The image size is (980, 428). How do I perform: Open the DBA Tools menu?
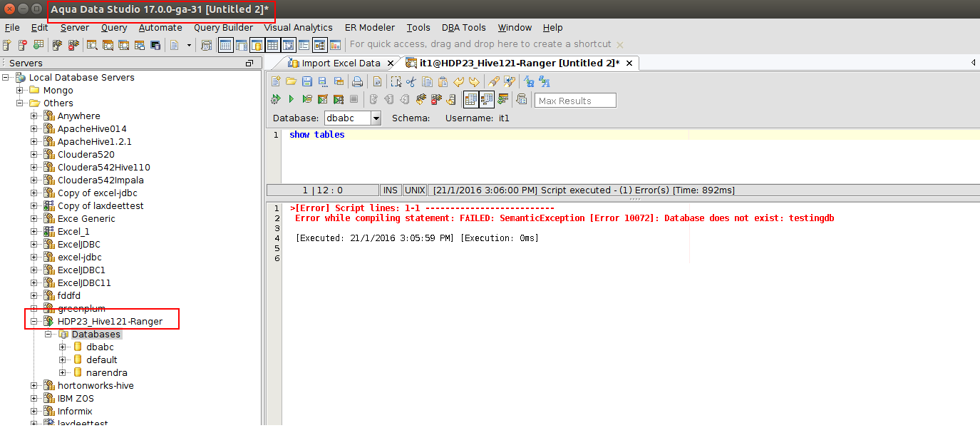[x=464, y=27]
